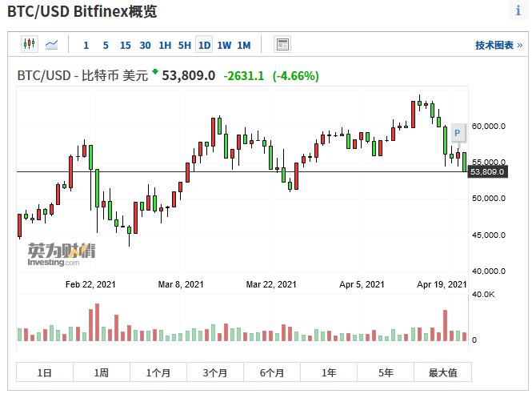Click the Investing.com watermark logo
Screen dimensions: 532x394
[60, 254]
